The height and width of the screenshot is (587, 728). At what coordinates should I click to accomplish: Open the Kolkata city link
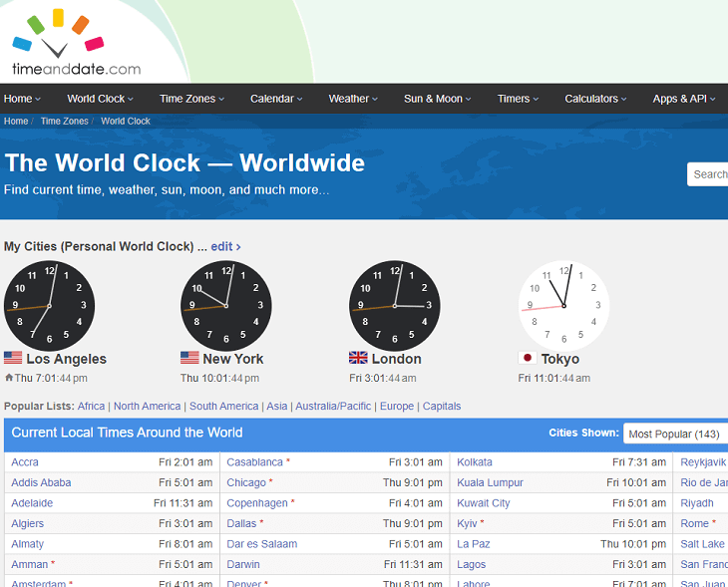[475, 462]
